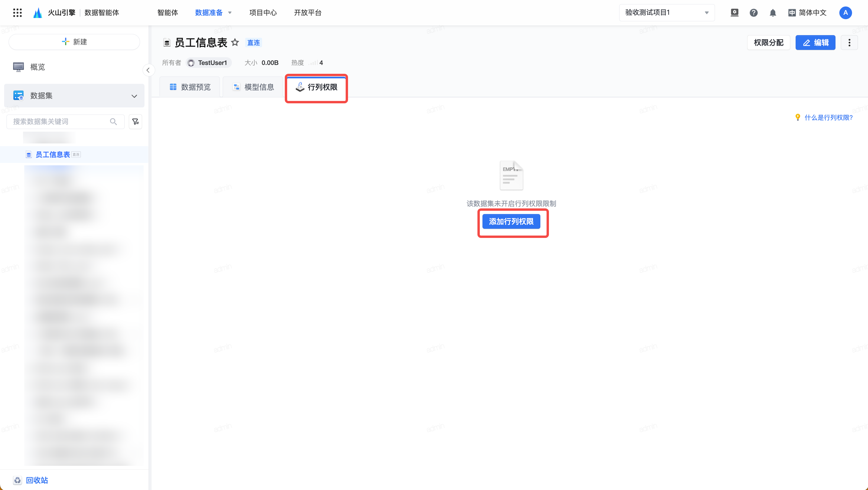Favorite 员工信息表 with star toggle

235,43
